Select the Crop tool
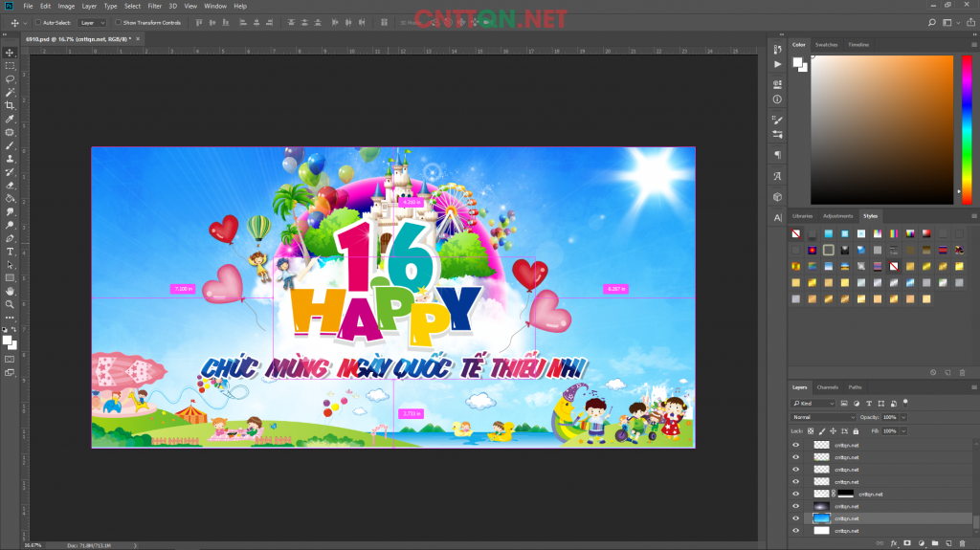The image size is (980, 550). [10, 105]
